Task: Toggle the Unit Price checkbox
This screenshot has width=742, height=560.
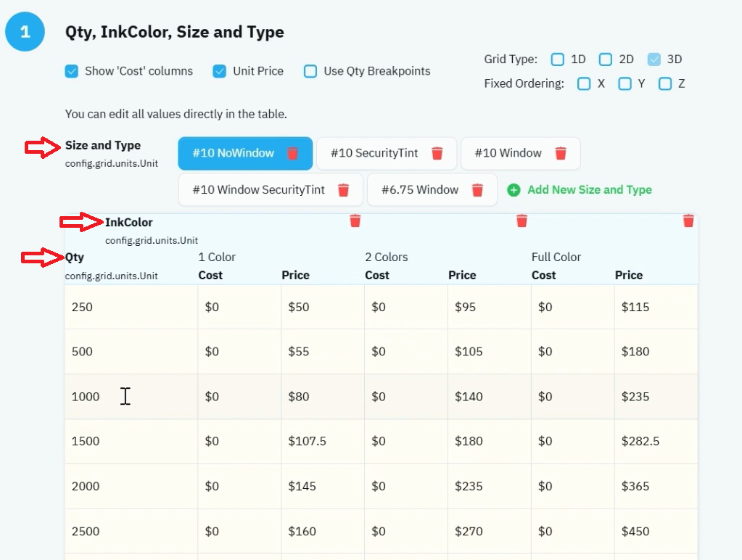Action: tap(220, 72)
